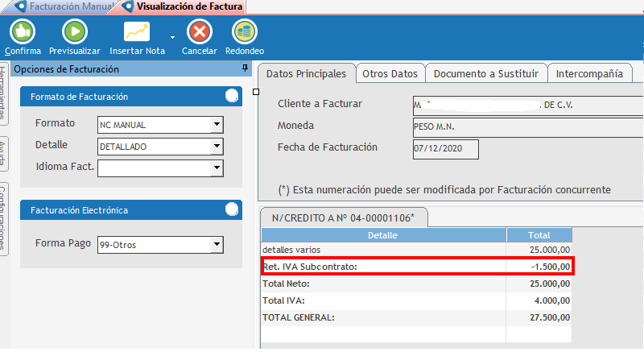Open the Idioma Fact. dropdown
The width and height of the screenshot is (644, 352).
(216, 168)
